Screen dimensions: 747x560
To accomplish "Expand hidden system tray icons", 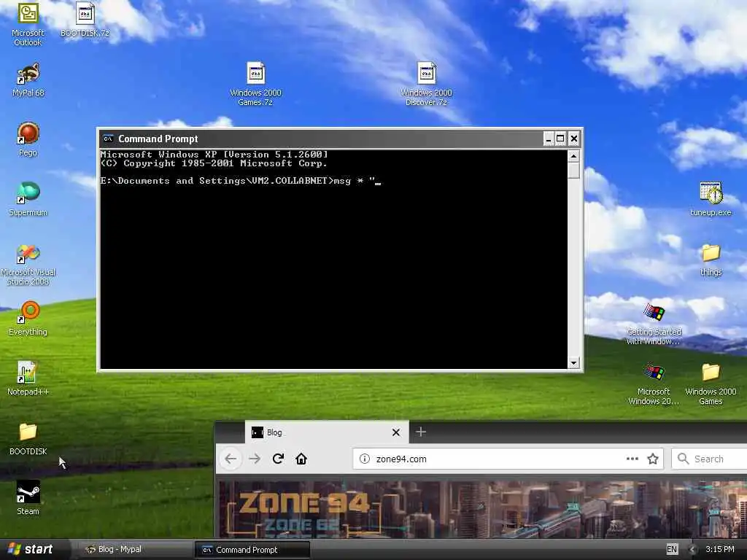I will coord(692,550).
